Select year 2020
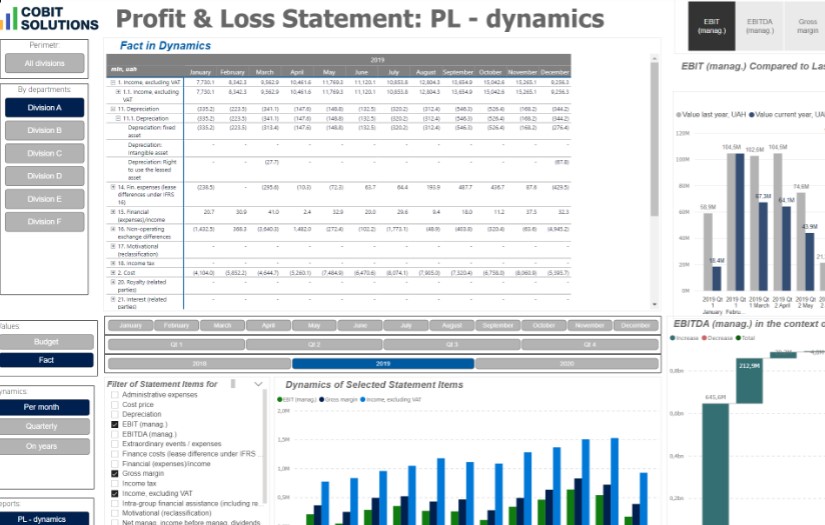This screenshot has height=525, width=825. click(567, 364)
